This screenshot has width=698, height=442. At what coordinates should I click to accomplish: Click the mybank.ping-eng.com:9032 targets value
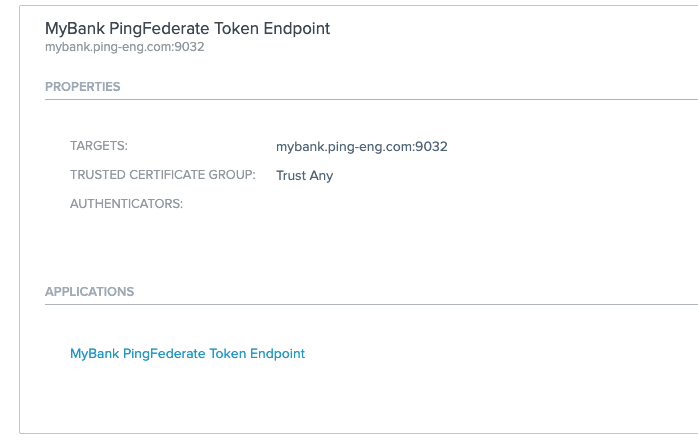(x=361, y=146)
